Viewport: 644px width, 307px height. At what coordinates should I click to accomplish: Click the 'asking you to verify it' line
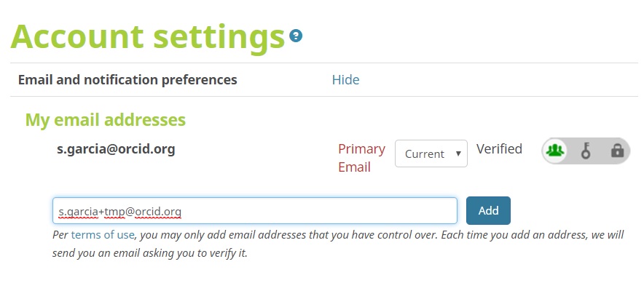pyautogui.click(x=150, y=255)
